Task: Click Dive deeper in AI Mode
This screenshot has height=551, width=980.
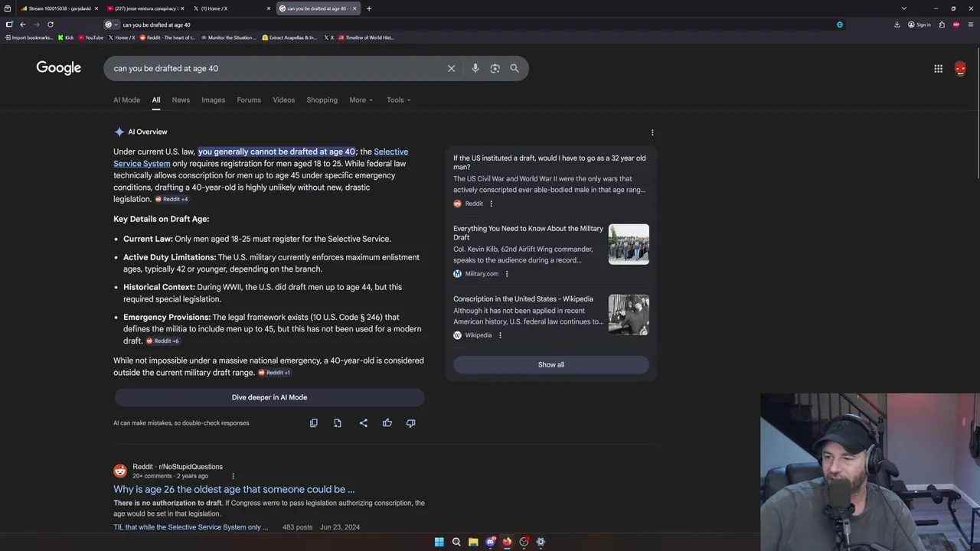Action: 269,397
